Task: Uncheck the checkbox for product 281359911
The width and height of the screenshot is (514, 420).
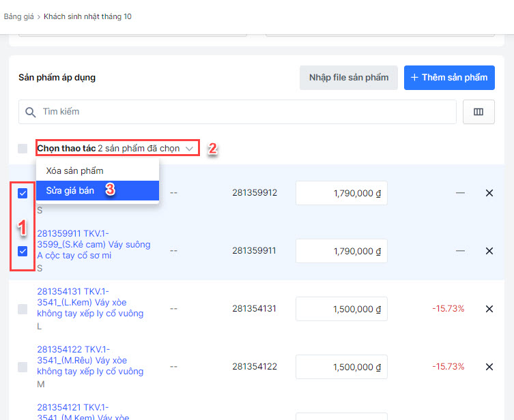Action: (x=23, y=251)
